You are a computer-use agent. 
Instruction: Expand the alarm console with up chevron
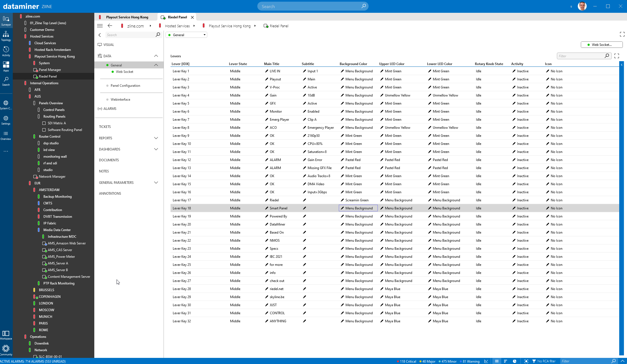point(623,361)
